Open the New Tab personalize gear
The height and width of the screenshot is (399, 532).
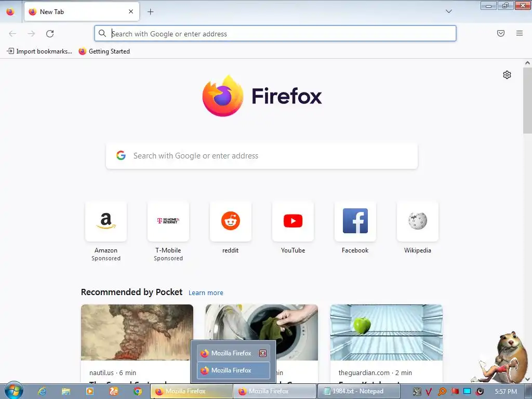point(507,75)
